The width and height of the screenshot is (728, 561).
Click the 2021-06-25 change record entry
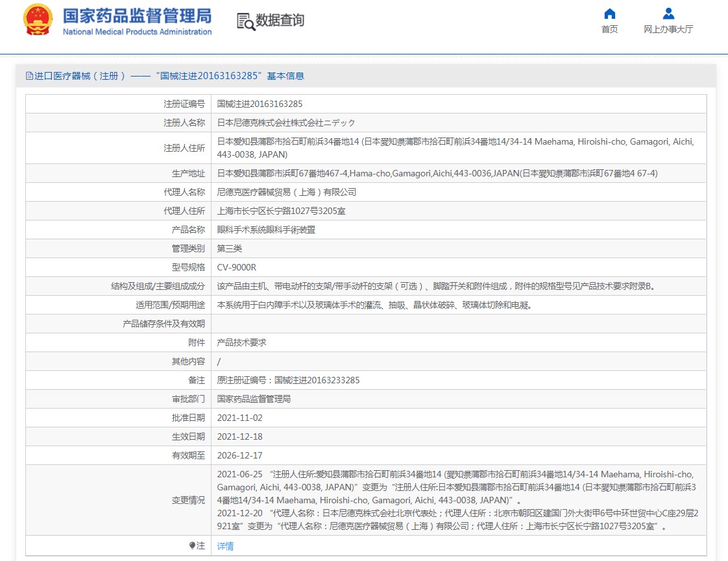[457, 487]
